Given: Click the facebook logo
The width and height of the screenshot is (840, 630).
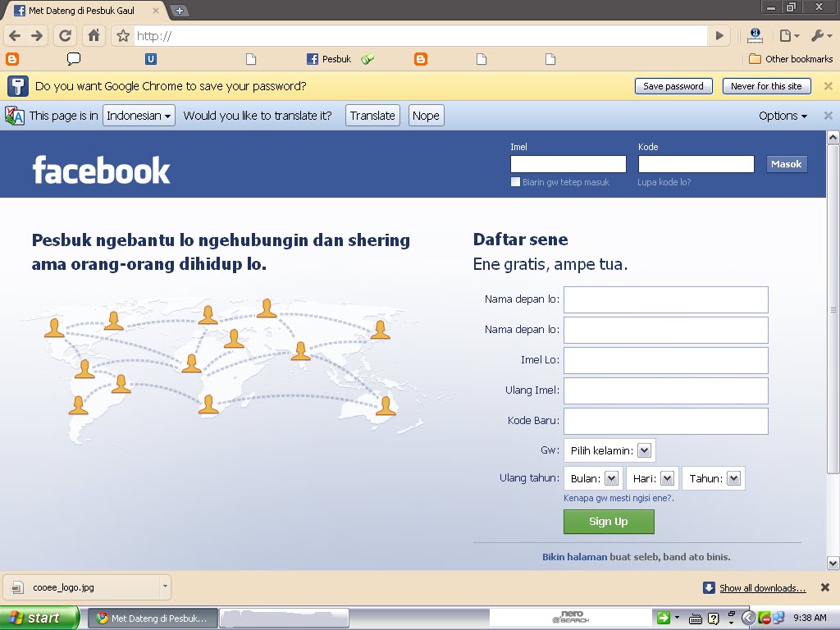Looking at the screenshot, I should tap(101, 171).
